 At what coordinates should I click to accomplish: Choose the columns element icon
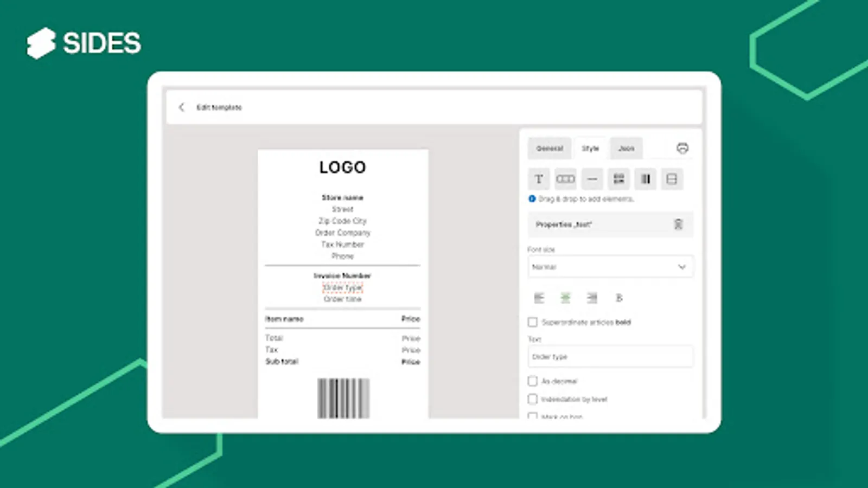[x=645, y=179]
